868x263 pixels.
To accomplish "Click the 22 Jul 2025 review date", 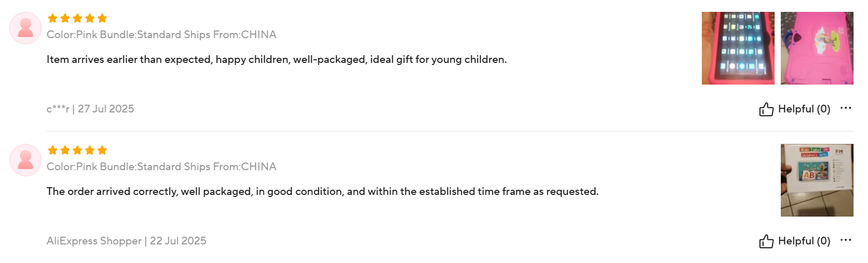I will click(178, 241).
